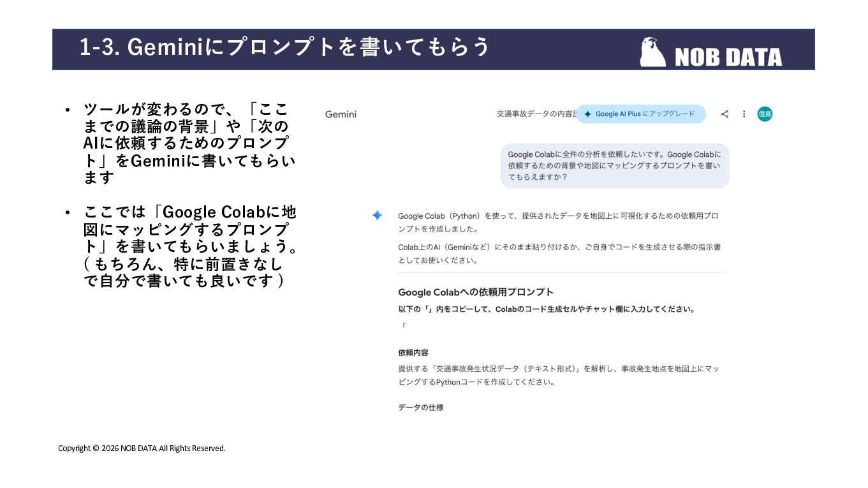
Task: Open the three-dot more options menu
Action: pyautogui.click(x=744, y=114)
